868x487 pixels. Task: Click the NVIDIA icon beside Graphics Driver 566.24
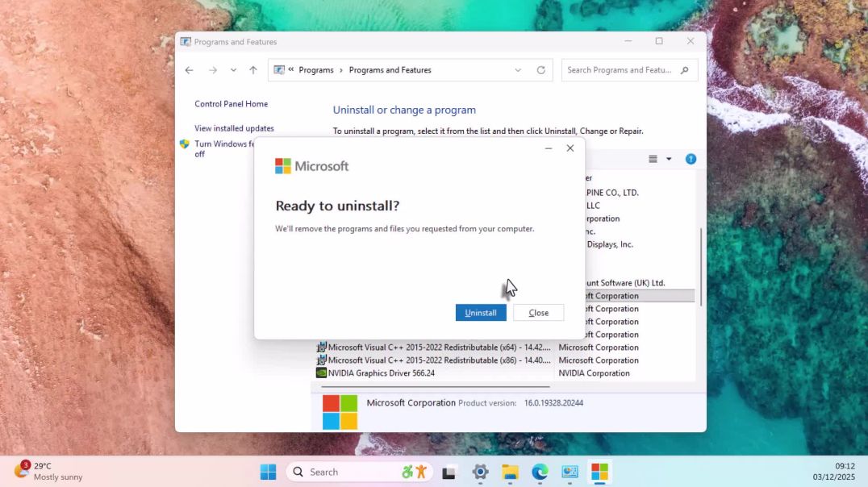(320, 373)
